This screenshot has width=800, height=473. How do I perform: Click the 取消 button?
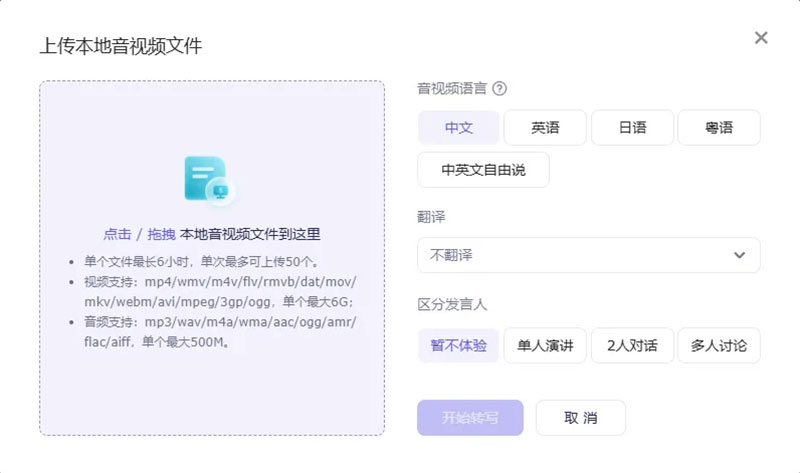580,418
